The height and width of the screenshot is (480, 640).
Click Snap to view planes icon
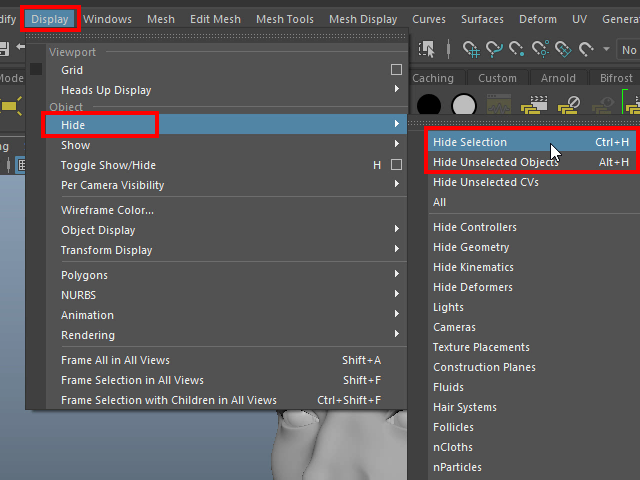point(564,49)
